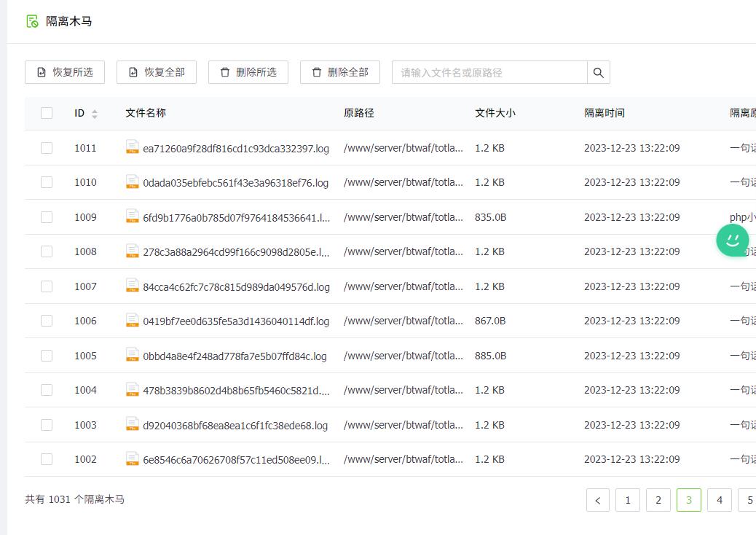
Task: Click the quarantine time in row ID 1003
Action: coord(631,425)
